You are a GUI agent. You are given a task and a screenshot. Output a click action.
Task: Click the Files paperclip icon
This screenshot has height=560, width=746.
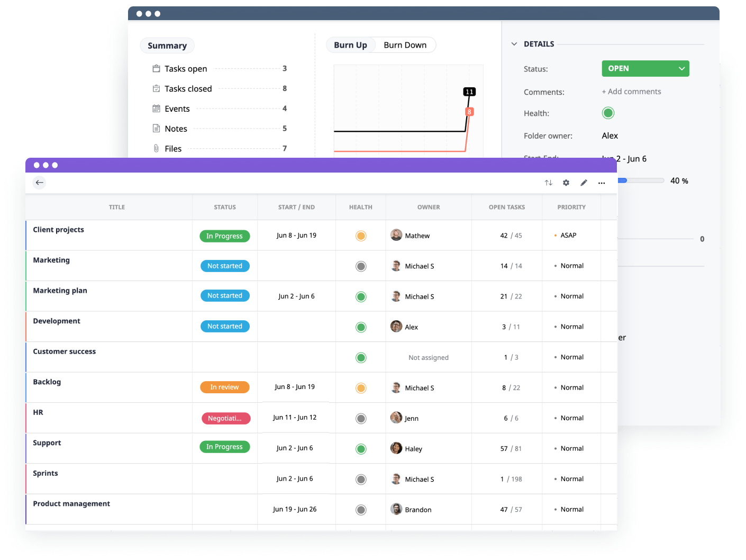tap(156, 148)
